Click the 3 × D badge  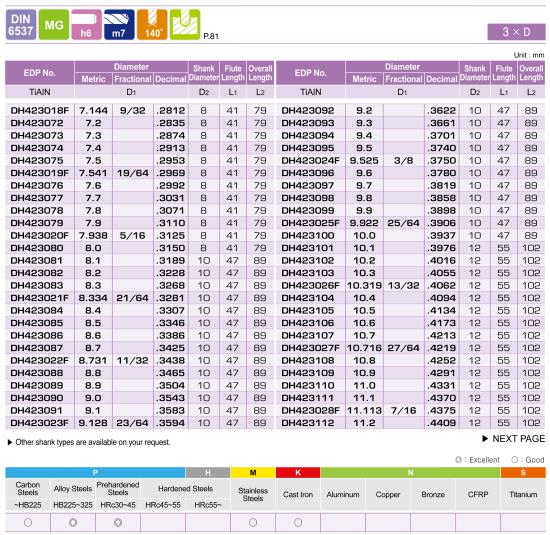click(x=516, y=32)
